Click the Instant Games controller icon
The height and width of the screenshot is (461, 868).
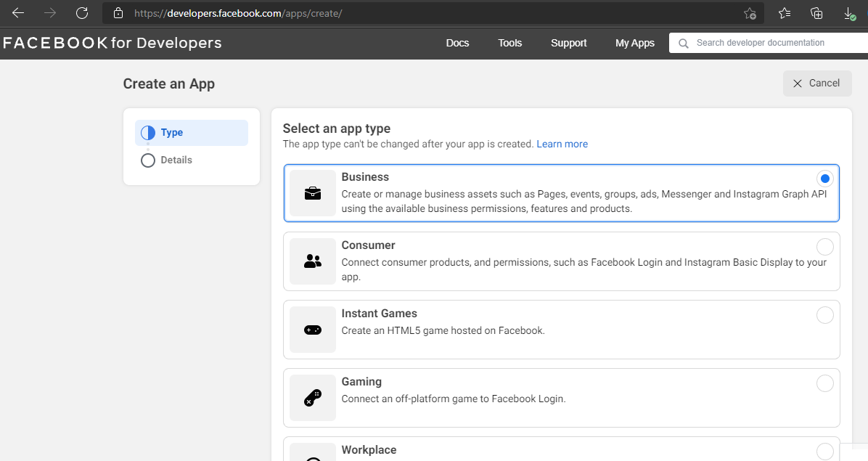313,330
